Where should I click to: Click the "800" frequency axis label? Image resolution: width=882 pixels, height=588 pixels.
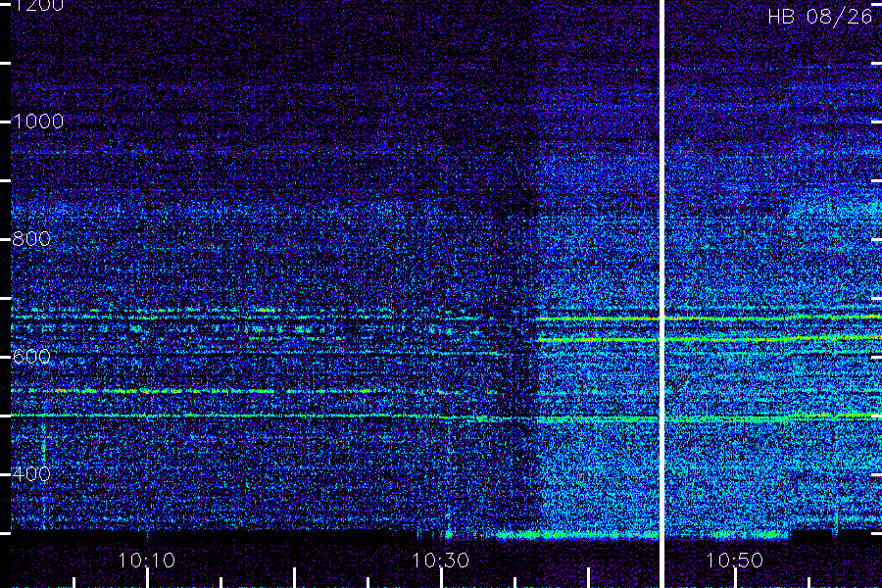(31, 238)
